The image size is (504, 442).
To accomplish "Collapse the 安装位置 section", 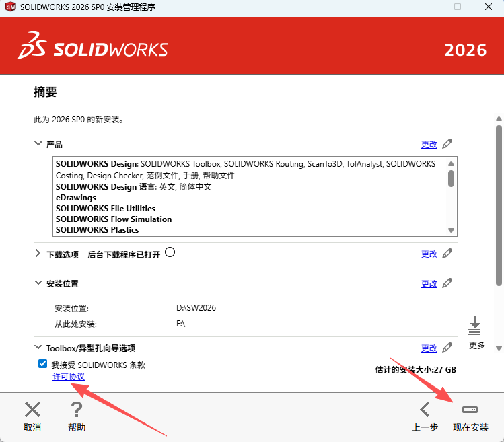I will coord(38,283).
